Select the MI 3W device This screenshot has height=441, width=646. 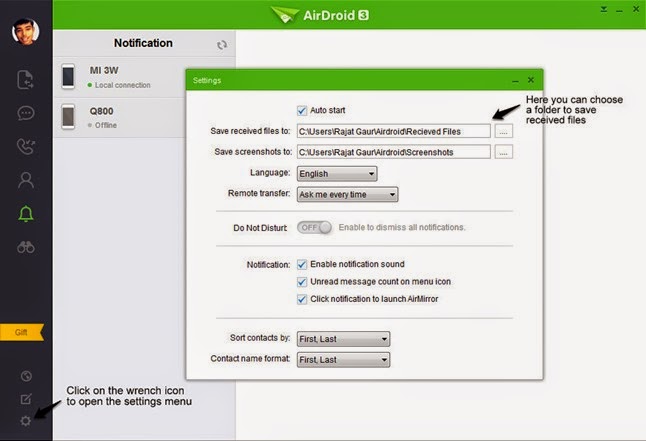point(119,77)
